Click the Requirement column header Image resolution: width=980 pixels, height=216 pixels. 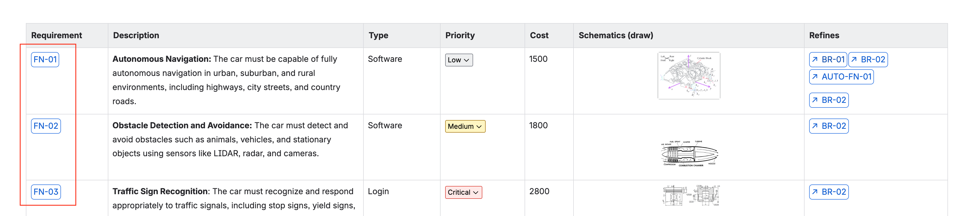[57, 35]
